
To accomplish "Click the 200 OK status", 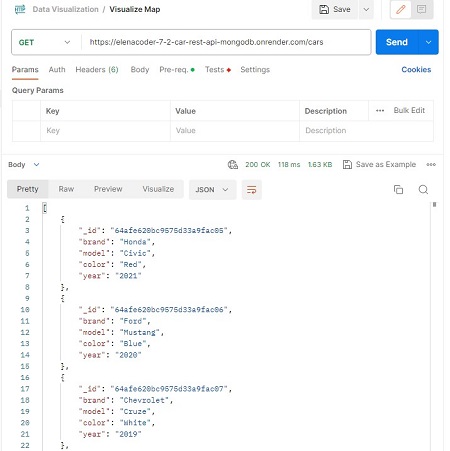I will point(258,165).
